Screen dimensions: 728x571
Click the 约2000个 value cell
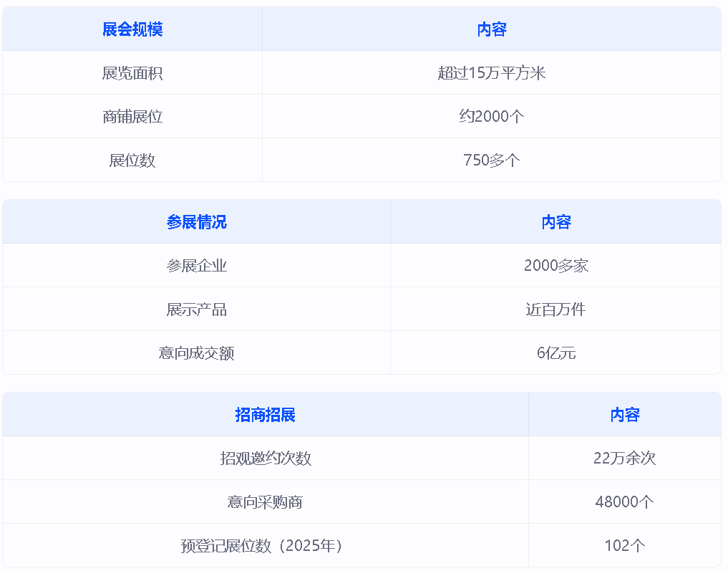pos(491,117)
